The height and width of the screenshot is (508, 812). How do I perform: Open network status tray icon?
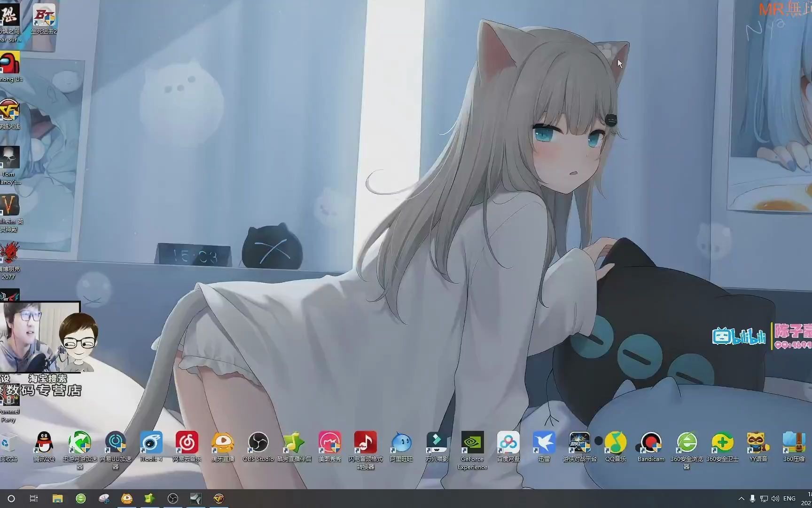tap(764, 499)
